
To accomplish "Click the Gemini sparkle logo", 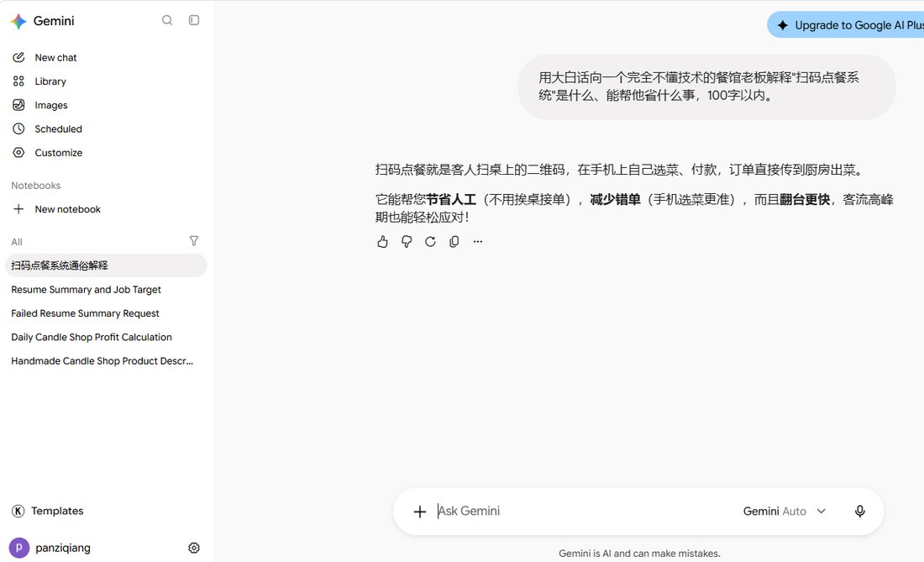I will 18,21.
